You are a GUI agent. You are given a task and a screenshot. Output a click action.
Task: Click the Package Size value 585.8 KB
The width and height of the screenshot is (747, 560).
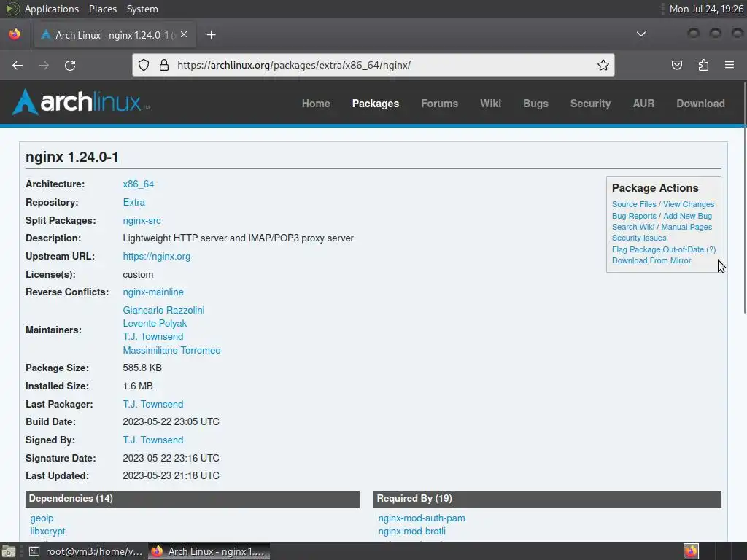(142, 367)
